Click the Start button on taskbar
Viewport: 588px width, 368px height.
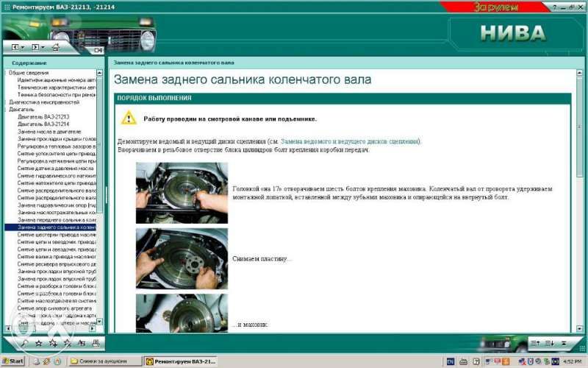[12, 361]
